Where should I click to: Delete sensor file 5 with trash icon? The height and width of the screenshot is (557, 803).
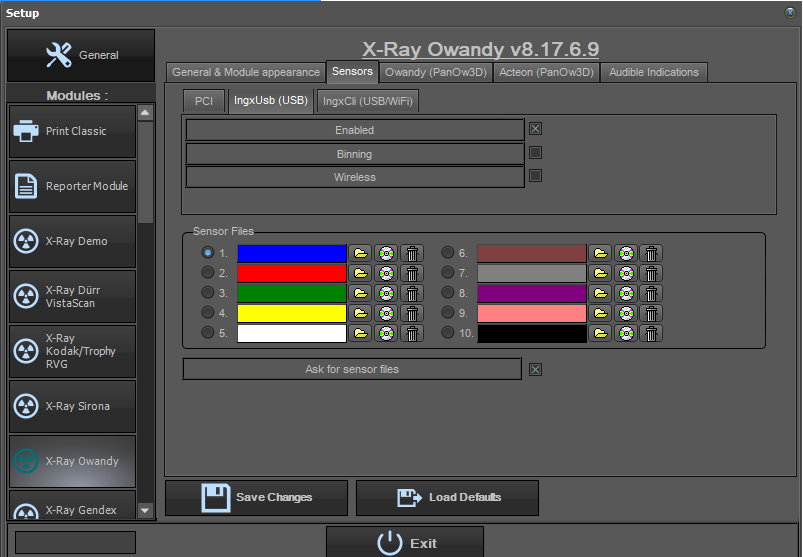[x=412, y=333]
